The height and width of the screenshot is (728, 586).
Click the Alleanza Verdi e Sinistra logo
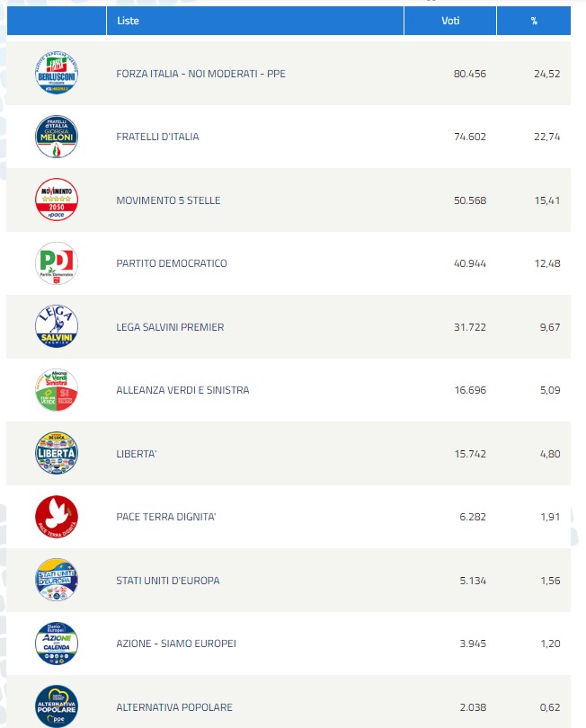click(x=56, y=390)
